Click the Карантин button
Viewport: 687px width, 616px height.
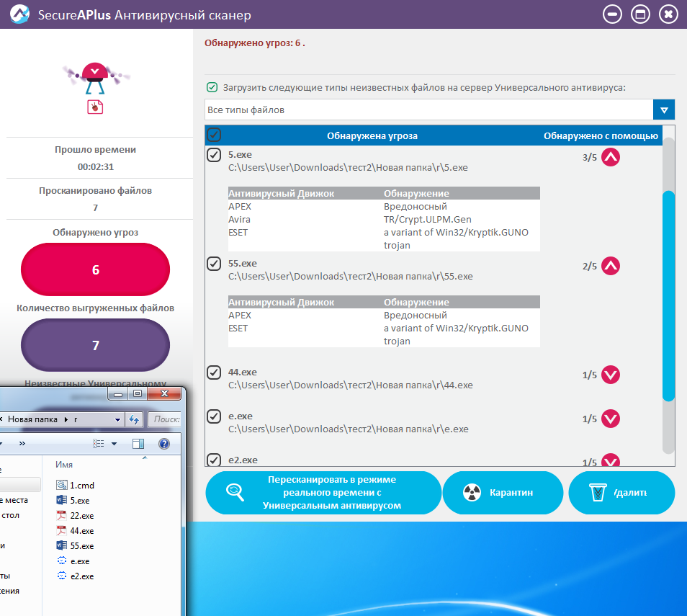coord(503,492)
